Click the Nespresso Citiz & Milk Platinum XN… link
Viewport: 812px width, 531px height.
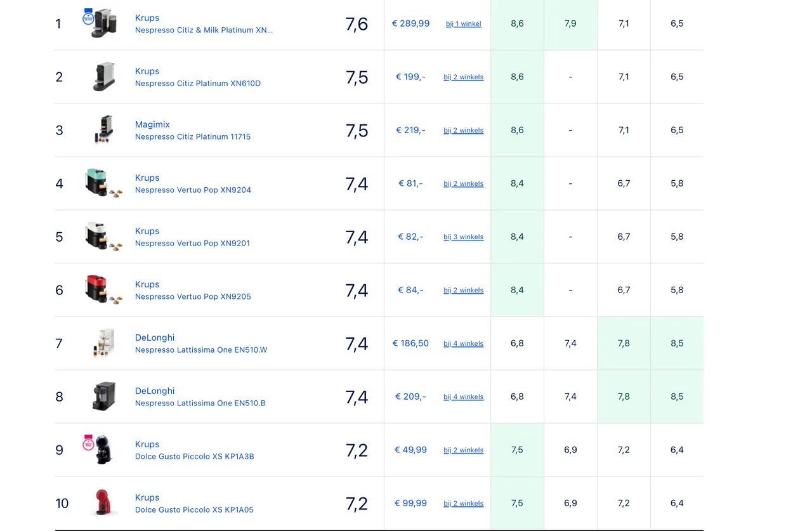click(204, 30)
